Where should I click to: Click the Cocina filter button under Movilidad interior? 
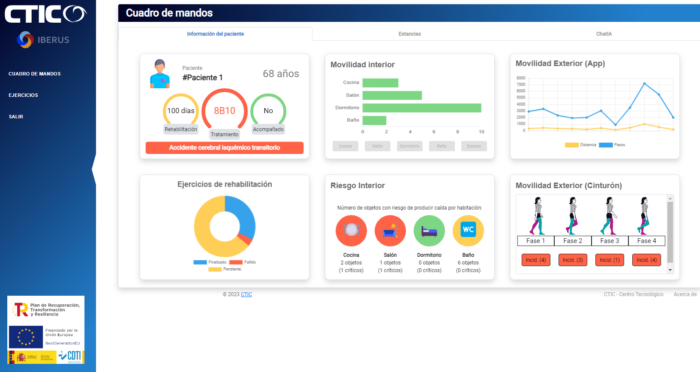(x=345, y=146)
